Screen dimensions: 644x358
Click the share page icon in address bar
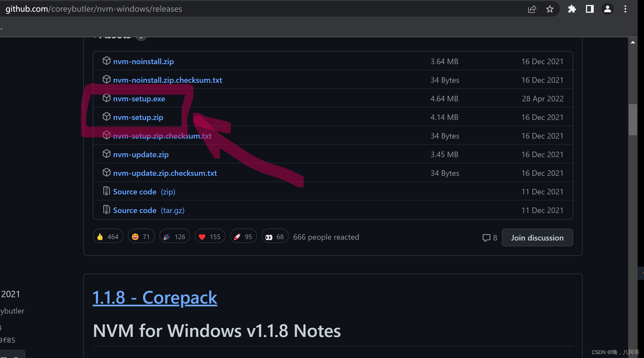click(x=532, y=9)
